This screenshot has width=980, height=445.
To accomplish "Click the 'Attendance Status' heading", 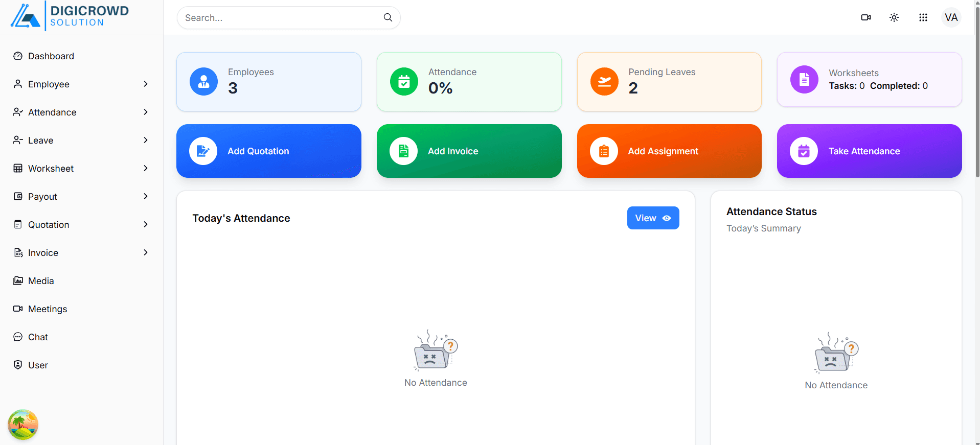I will point(771,212).
